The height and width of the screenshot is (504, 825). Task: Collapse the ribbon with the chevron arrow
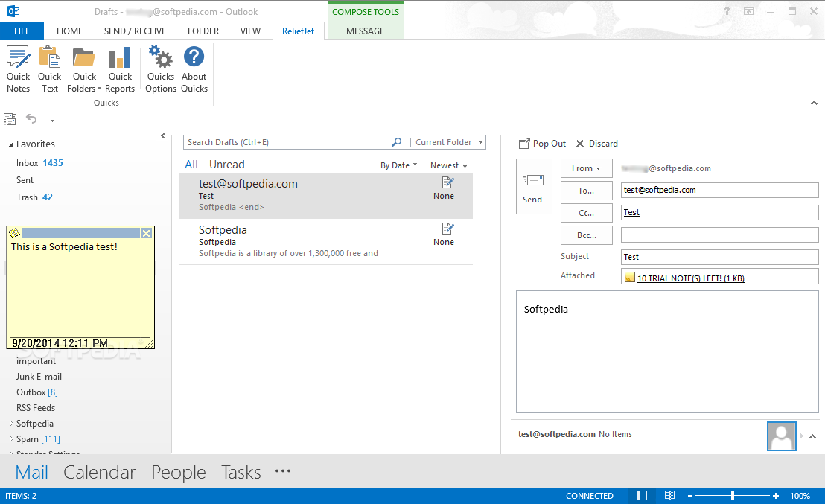(x=814, y=103)
